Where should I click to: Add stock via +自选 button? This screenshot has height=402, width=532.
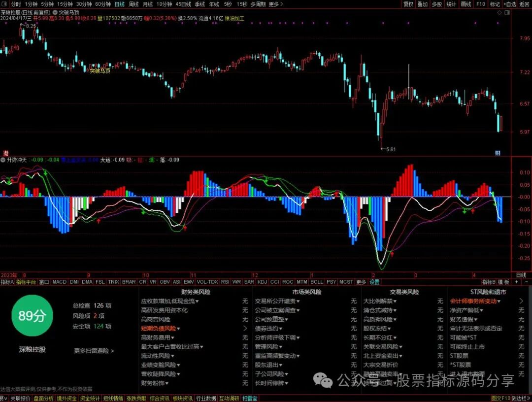509,4
